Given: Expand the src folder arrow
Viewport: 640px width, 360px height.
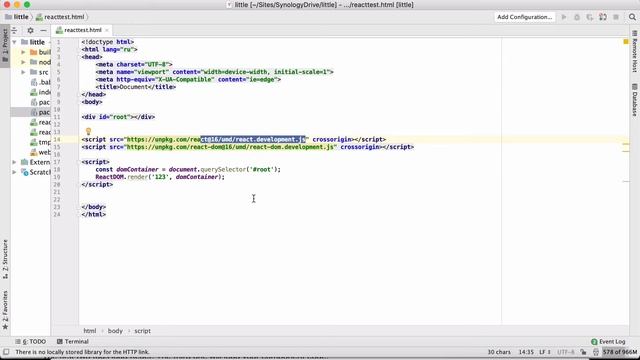Looking at the screenshot, I should coord(23,72).
